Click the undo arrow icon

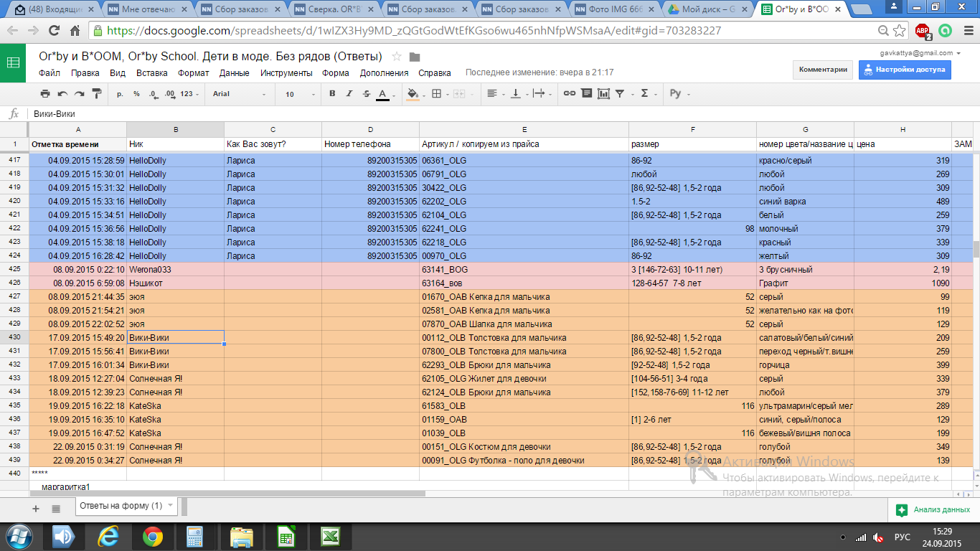[62, 94]
